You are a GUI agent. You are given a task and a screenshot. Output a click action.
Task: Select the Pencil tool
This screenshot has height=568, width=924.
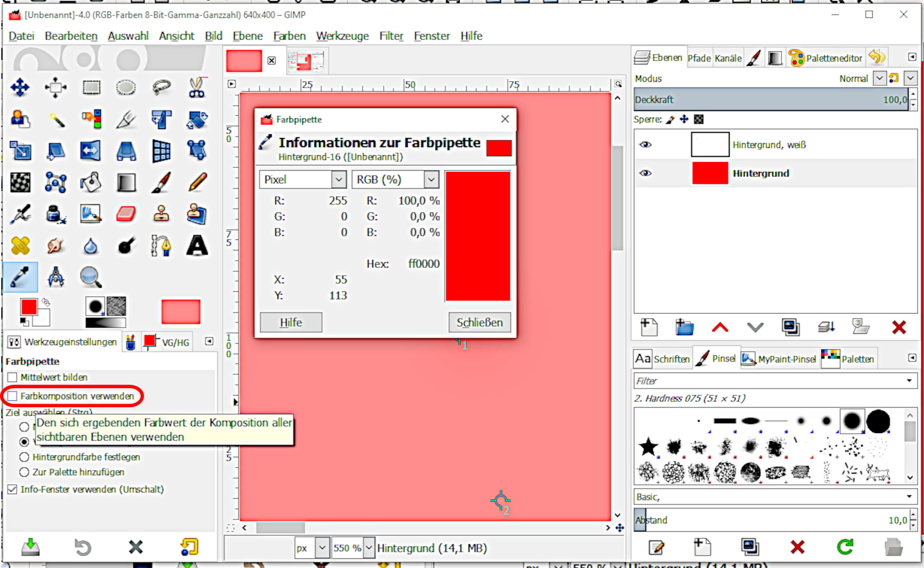pyautogui.click(x=197, y=183)
